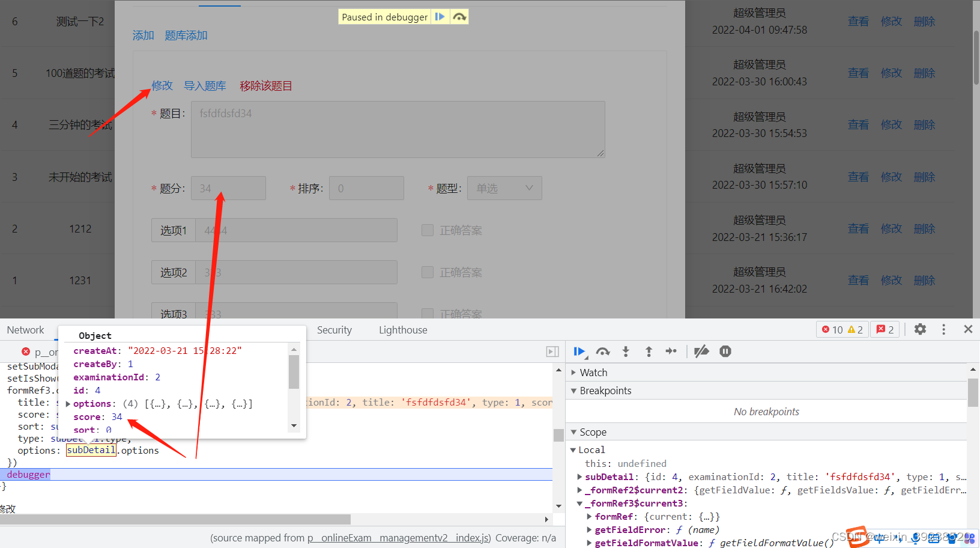Switch to the Security tab
This screenshot has width=980, height=548.
coord(334,330)
